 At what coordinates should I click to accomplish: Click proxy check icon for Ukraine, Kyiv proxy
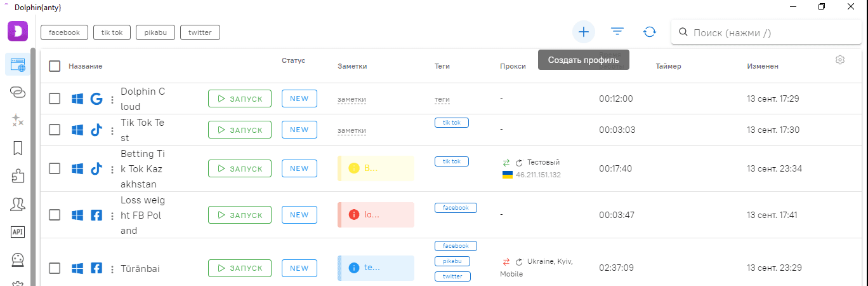tap(519, 262)
